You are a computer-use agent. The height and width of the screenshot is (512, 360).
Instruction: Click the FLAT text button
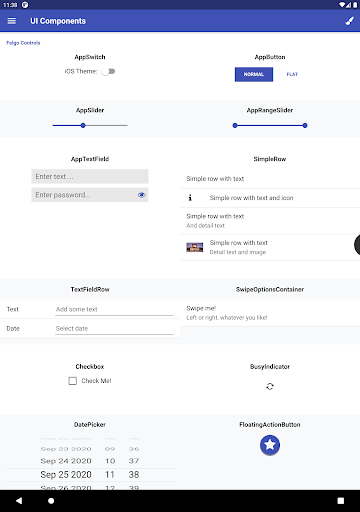292,74
